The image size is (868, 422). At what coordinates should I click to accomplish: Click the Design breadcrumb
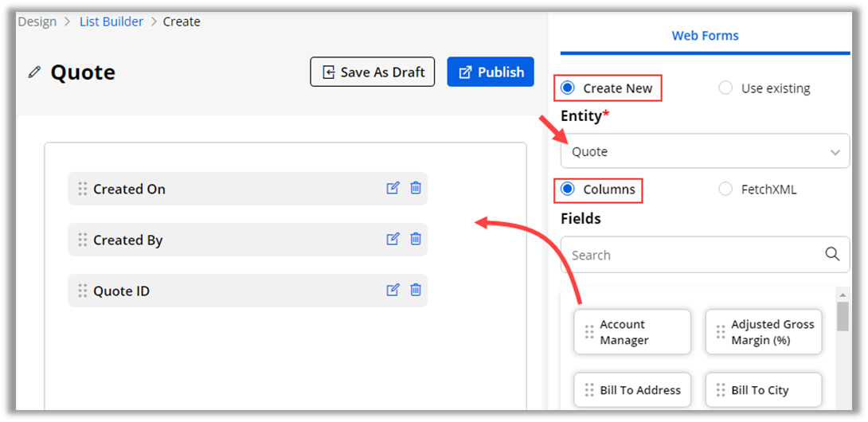tap(37, 21)
